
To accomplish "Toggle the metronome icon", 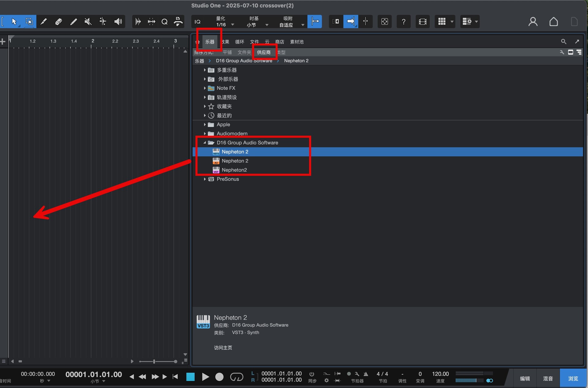I will pyautogui.click(x=366, y=374).
